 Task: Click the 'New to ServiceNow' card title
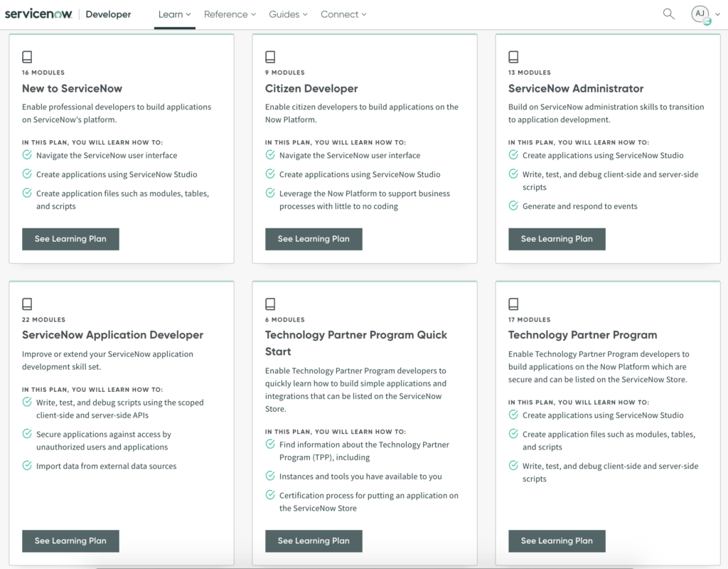click(x=72, y=88)
